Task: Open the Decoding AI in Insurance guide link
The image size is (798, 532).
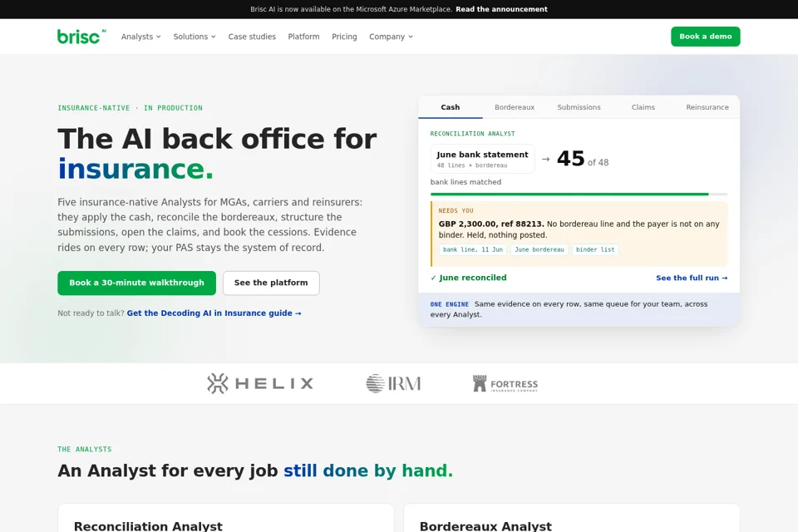Action: (x=214, y=313)
